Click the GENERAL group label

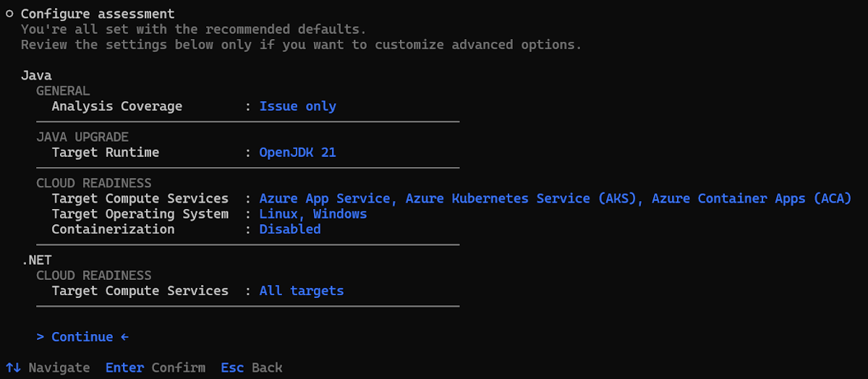pyautogui.click(x=63, y=91)
